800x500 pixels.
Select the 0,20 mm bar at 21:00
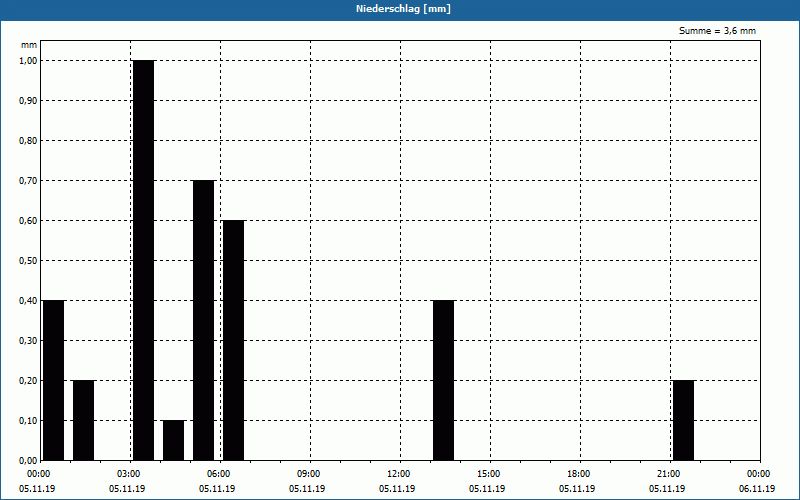point(684,420)
